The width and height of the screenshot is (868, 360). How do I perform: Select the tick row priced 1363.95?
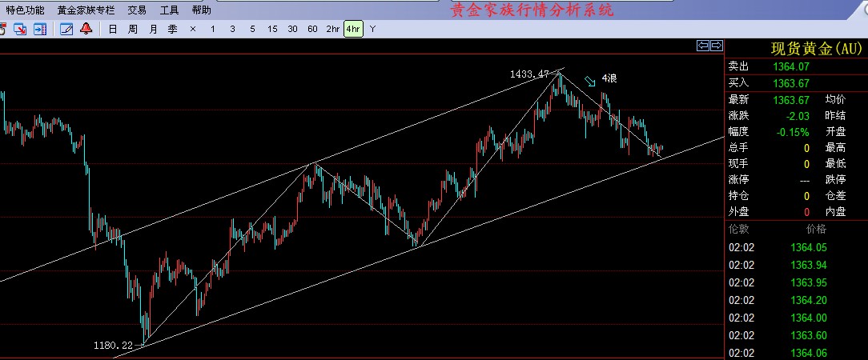click(796, 283)
